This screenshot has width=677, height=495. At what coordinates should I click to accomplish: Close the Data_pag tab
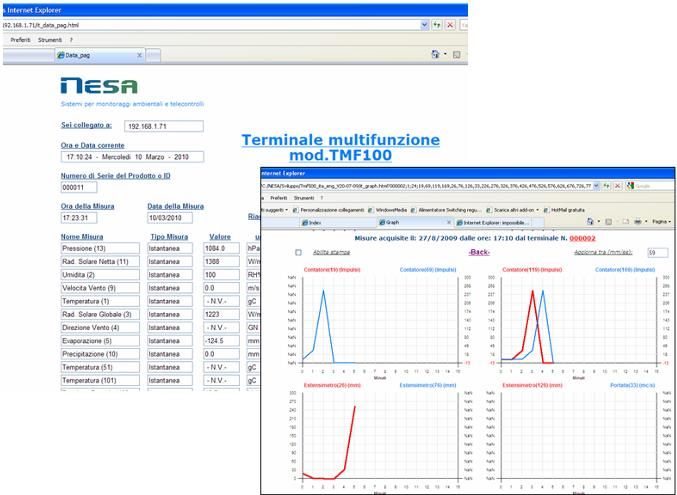click(139, 55)
